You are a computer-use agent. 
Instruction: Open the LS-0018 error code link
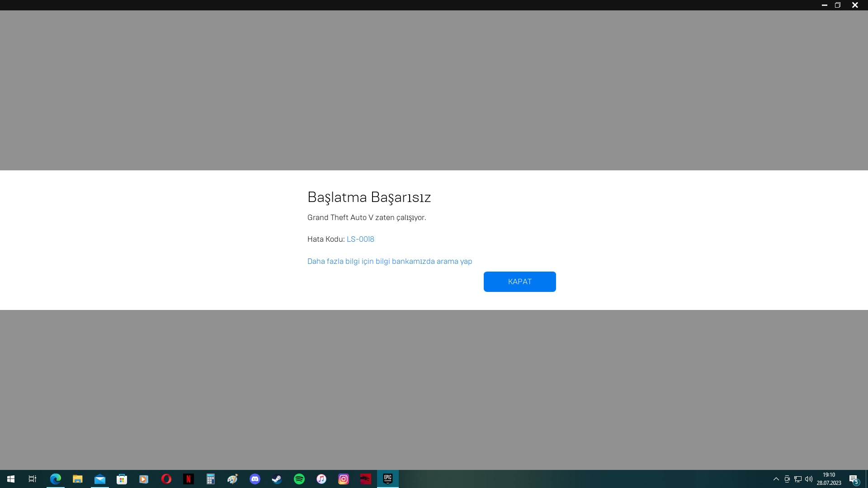[x=360, y=239]
